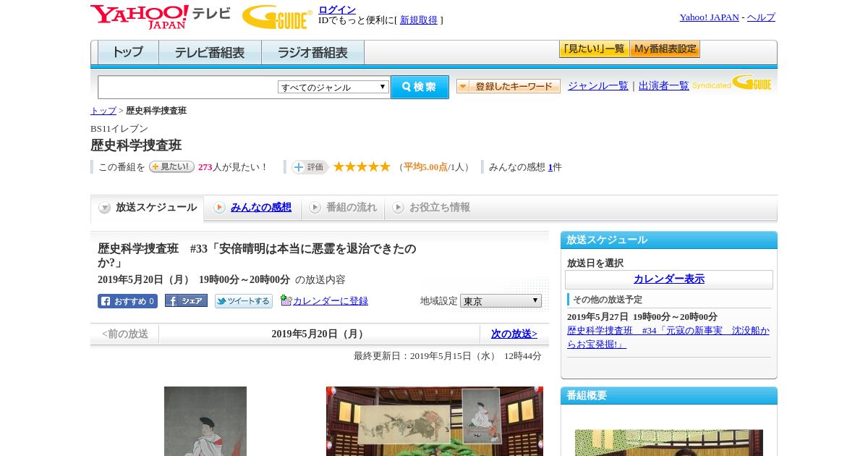Screen dimensions: 868x456
Task: Open the ヘルプ link
Action: [x=761, y=17]
